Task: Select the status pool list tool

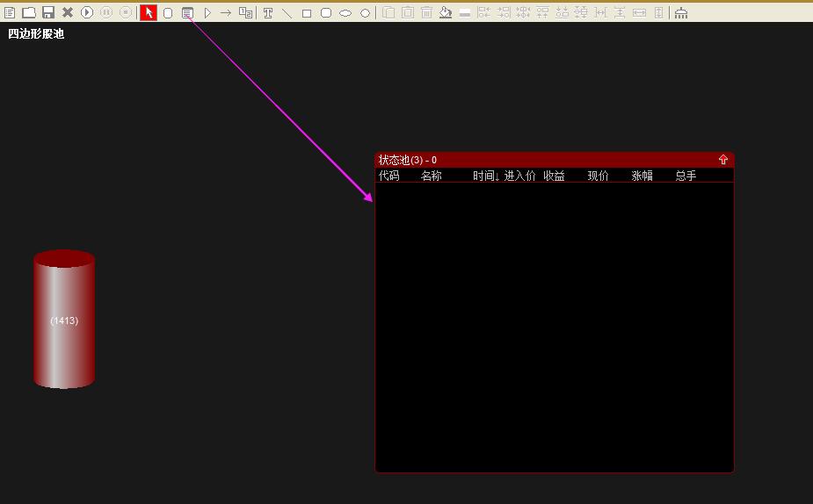Action: pyautogui.click(x=187, y=13)
